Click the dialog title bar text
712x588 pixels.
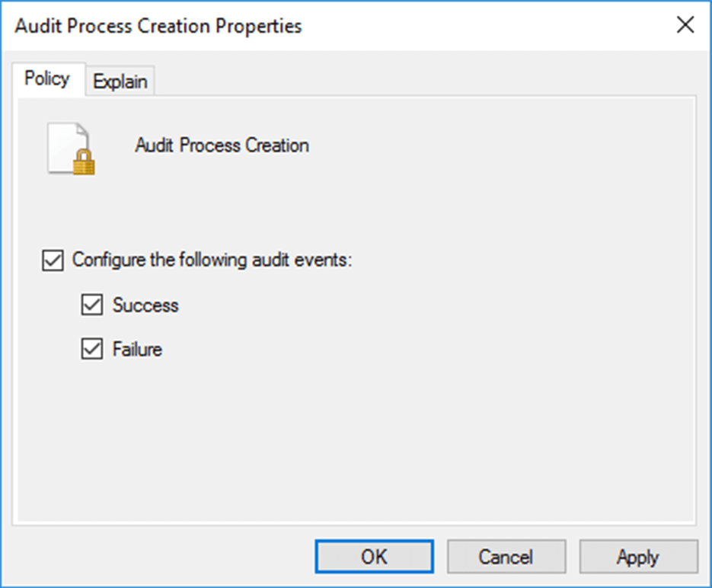tap(158, 26)
